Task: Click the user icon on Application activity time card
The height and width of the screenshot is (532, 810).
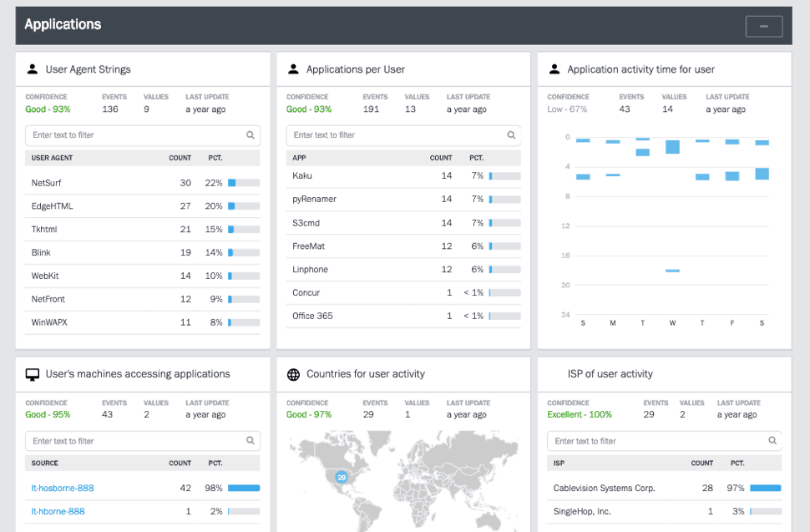Action: click(x=553, y=69)
